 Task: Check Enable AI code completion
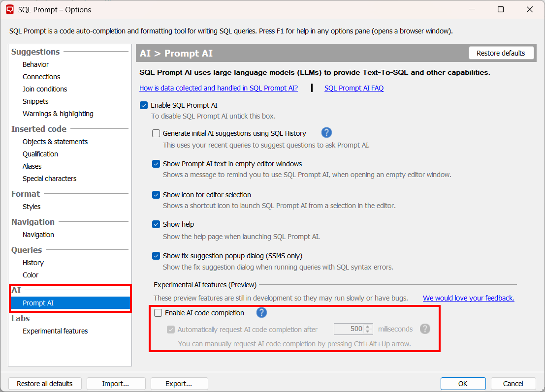(158, 313)
